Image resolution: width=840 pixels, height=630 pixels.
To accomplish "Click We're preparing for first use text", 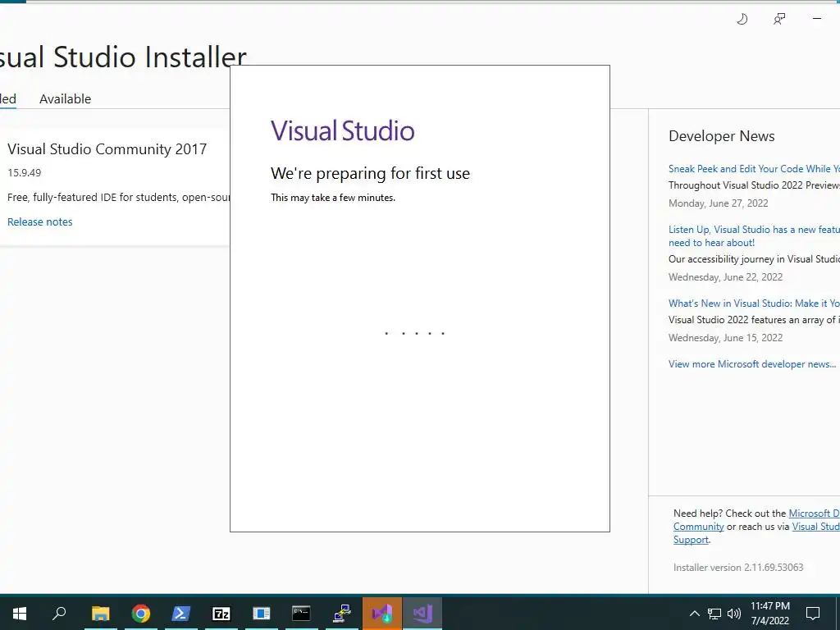I will (x=370, y=173).
